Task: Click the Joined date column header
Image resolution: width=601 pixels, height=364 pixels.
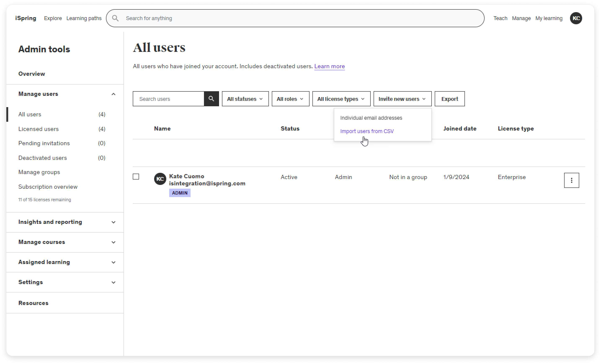Action: point(460,128)
